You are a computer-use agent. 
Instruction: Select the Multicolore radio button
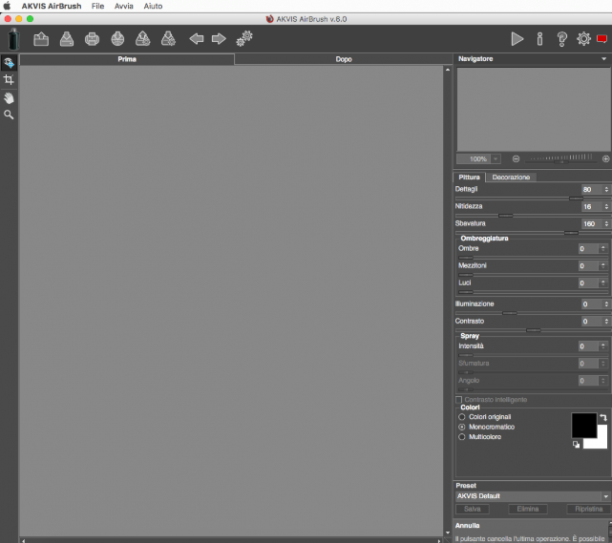pos(462,437)
